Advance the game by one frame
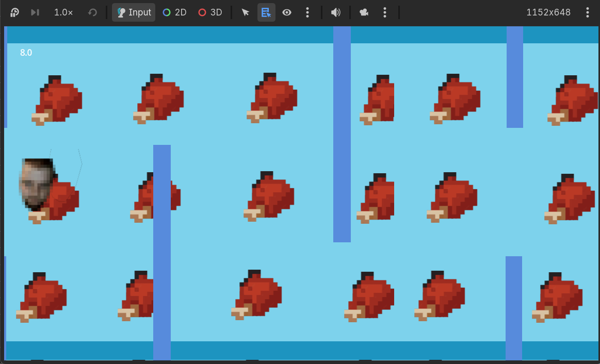This screenshot has width=600, height=364. click(x=35, y=12)
